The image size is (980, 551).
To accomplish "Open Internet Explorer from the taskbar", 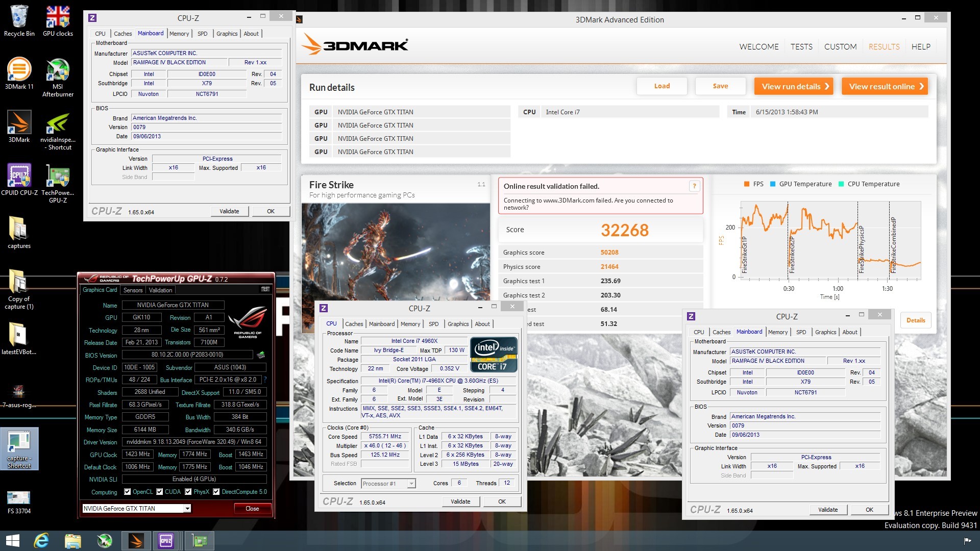I will (x=41, y=541).
